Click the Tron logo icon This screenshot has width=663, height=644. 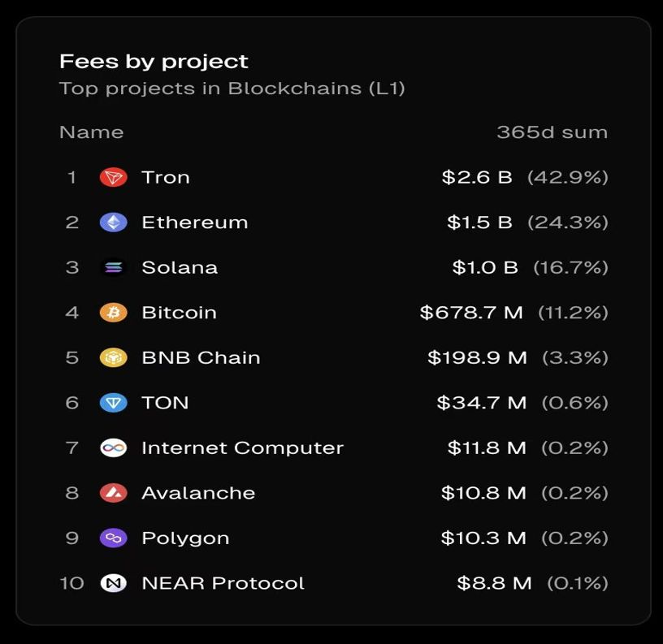pos(113,178)
